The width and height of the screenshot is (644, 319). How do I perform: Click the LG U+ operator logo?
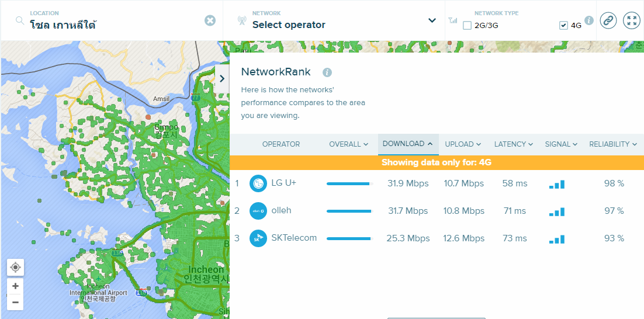(258, 183)
